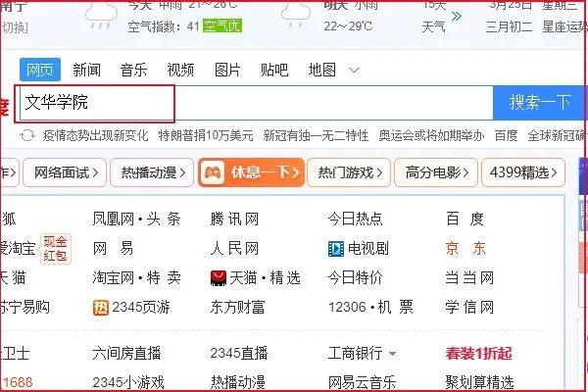
Task: Open the 聚划算精选 link
Action: coord(479,382)
